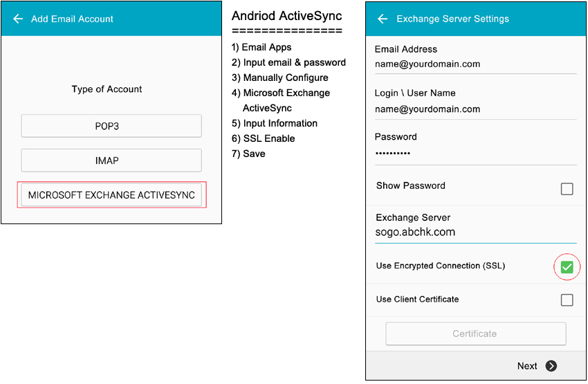Choose POP3 account type
Viewport: 588px width, 384px height.
[x=111, y=126]
